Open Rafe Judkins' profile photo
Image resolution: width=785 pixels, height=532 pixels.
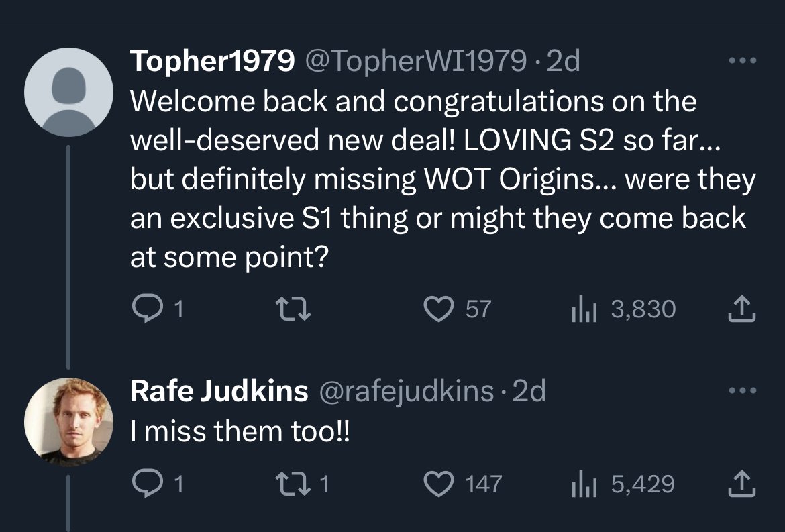click(x=68, y=421)
